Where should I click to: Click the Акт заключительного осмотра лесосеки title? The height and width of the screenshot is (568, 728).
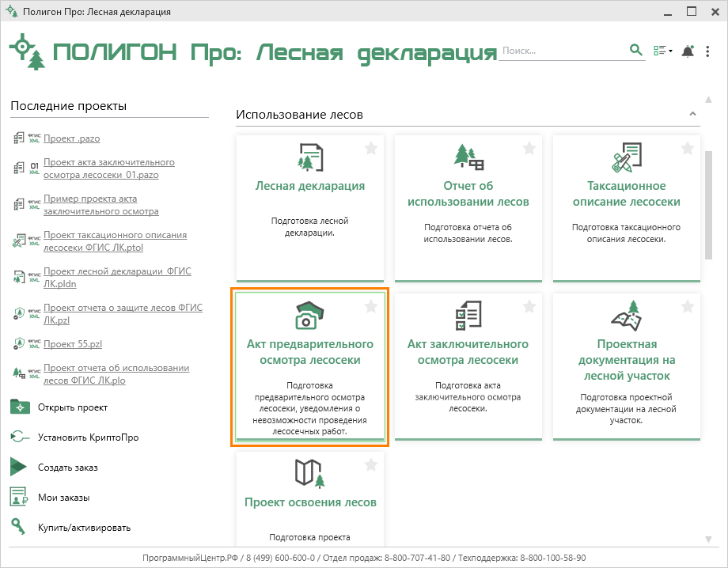tap(468, 352)
